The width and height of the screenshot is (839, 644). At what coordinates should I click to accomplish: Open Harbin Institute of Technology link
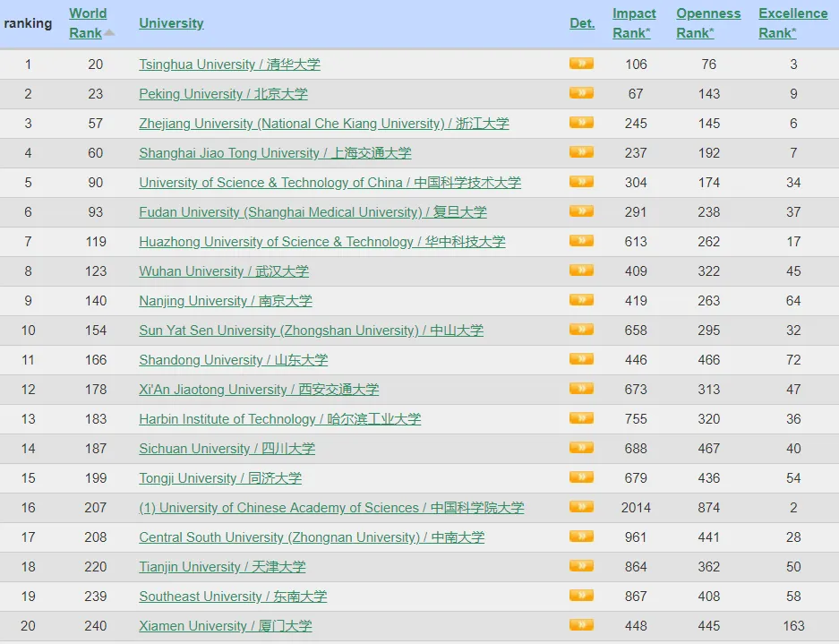[280, 419]
